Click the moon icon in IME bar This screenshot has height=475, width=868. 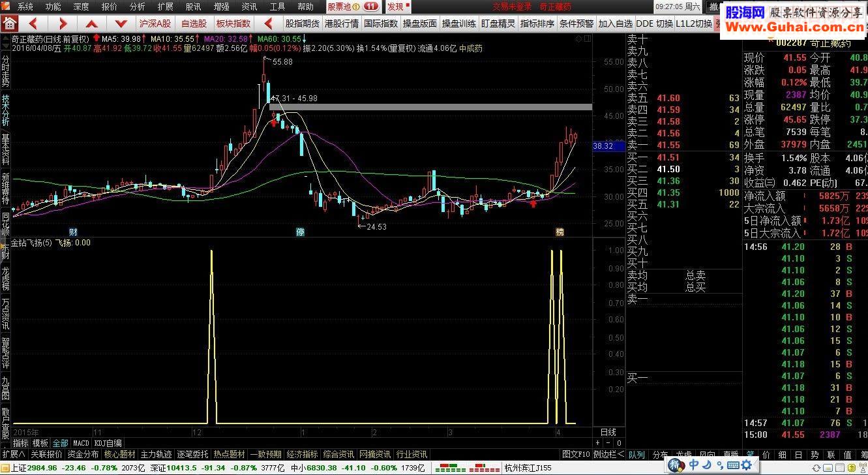click(706, 465)
